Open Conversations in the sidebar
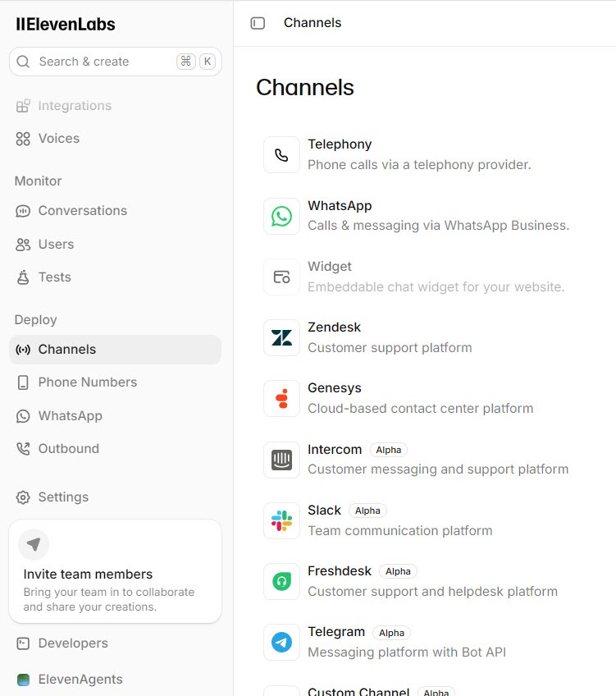The height and width of the screenshot is (696, 616). (116, 210)
